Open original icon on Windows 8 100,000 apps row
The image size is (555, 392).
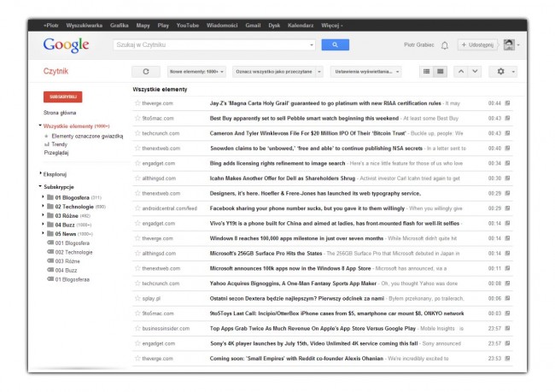click(507, 238)
